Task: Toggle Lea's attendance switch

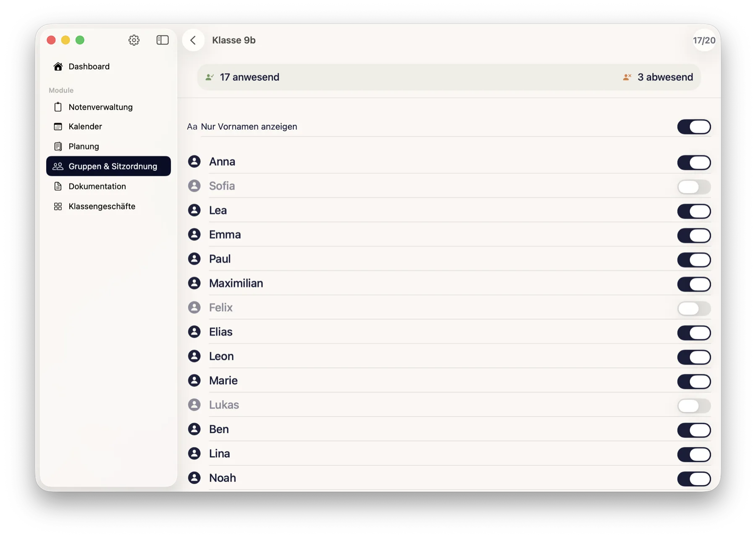Action: pyautogui.click(x=694, y=211)
